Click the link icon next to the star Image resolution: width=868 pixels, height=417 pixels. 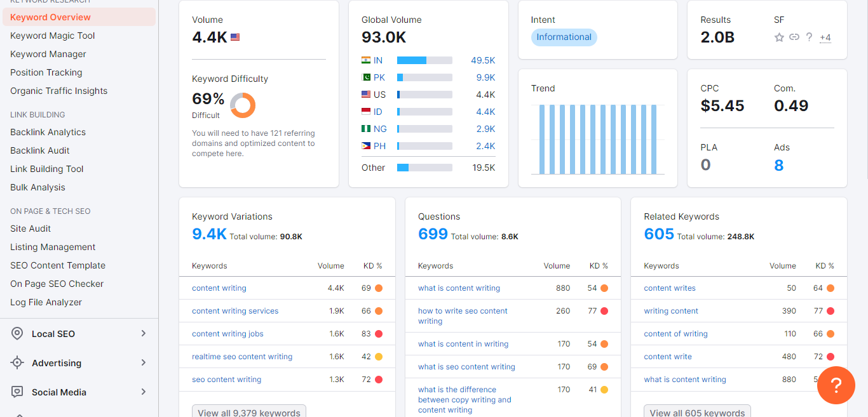[794, 37]
